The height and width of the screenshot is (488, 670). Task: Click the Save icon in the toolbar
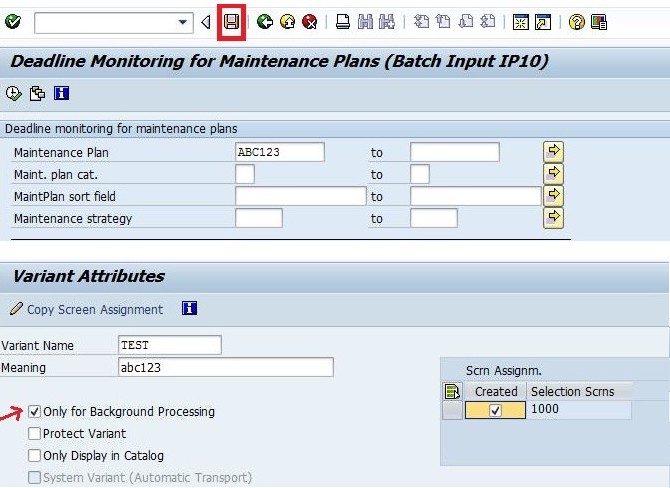click(x=231, y=22)
